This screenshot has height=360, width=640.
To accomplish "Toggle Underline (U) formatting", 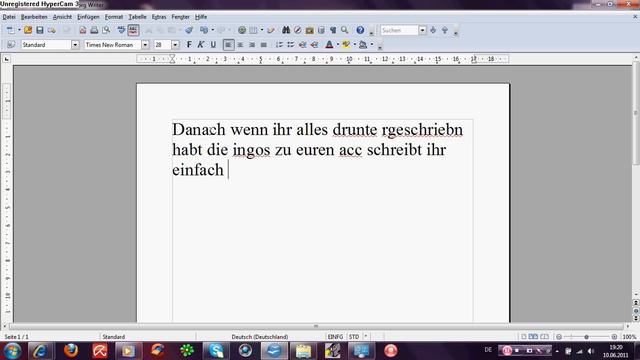I will tap(213, 45).
